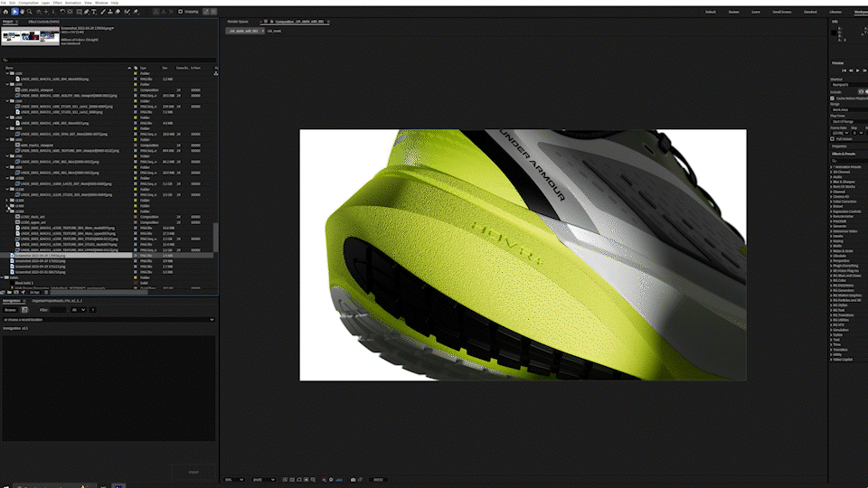Switch to the UA_mask viewer tab

tap(274, 31)
